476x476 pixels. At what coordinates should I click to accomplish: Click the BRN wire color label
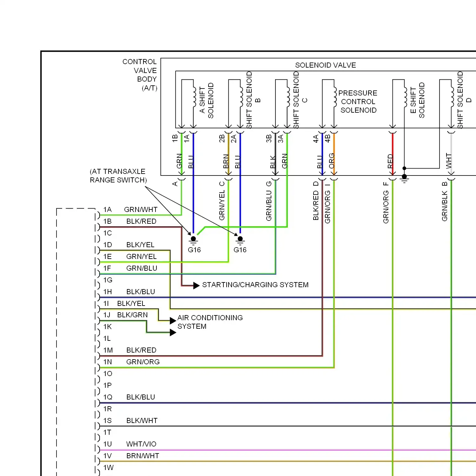(226, 161)
